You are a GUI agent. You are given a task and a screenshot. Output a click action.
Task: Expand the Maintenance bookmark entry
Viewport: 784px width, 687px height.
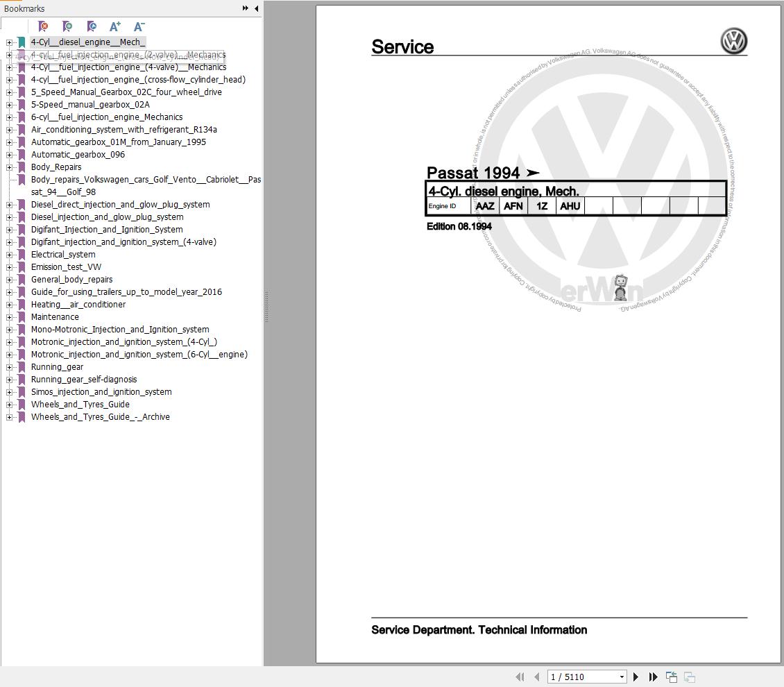[x=9, y=317]
